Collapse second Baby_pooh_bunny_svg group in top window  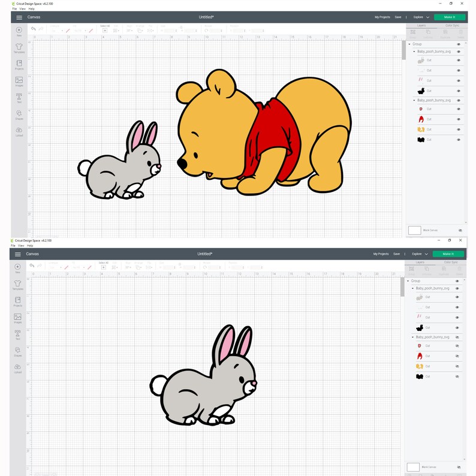(414, 101)
